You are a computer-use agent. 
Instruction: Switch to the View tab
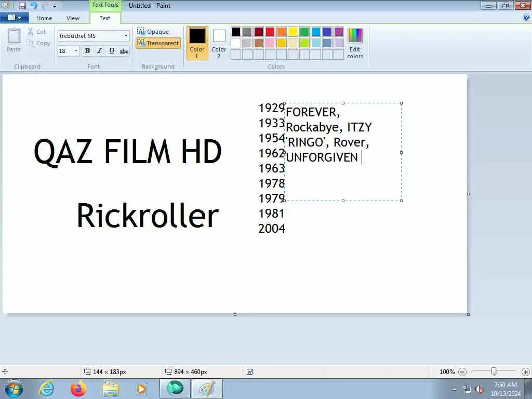click(x=73, y=18)
